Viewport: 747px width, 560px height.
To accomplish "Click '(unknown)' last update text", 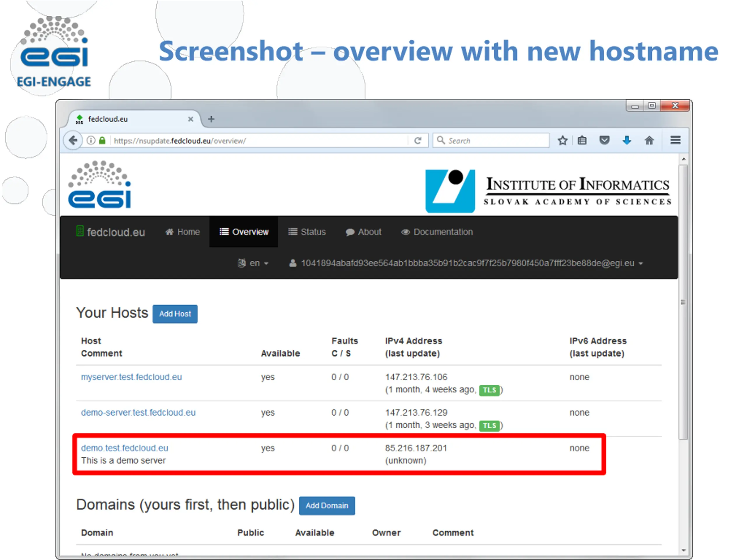I will 406,461.
